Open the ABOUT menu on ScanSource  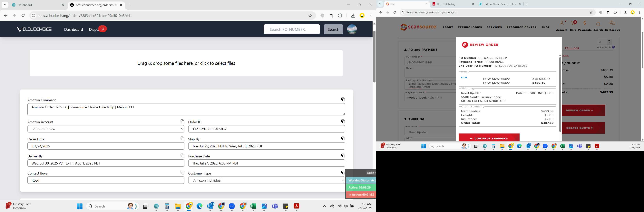pos(447,27)
